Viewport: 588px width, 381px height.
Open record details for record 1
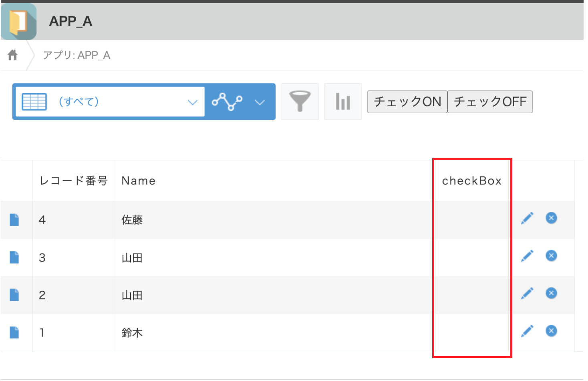click(14, 332)
